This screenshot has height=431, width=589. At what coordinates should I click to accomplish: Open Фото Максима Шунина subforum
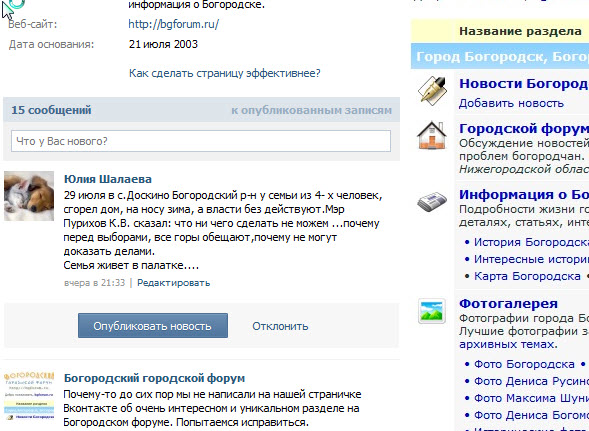click(x=532, y=398)
